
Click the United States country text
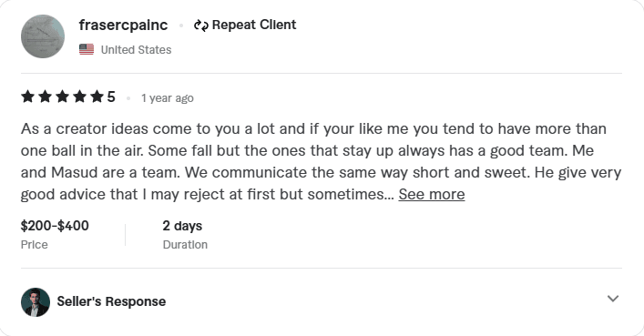pyautogui.click(x=136, y=50)
